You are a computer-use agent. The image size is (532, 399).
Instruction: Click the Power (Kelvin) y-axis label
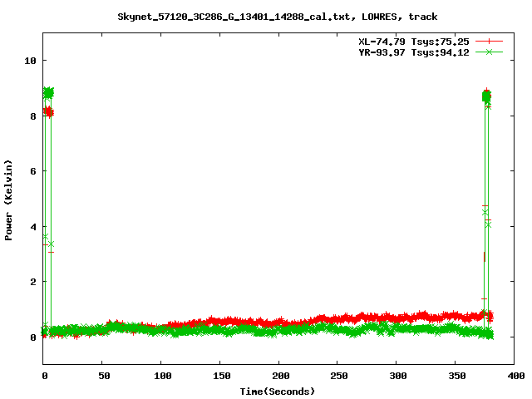point(8,200)
